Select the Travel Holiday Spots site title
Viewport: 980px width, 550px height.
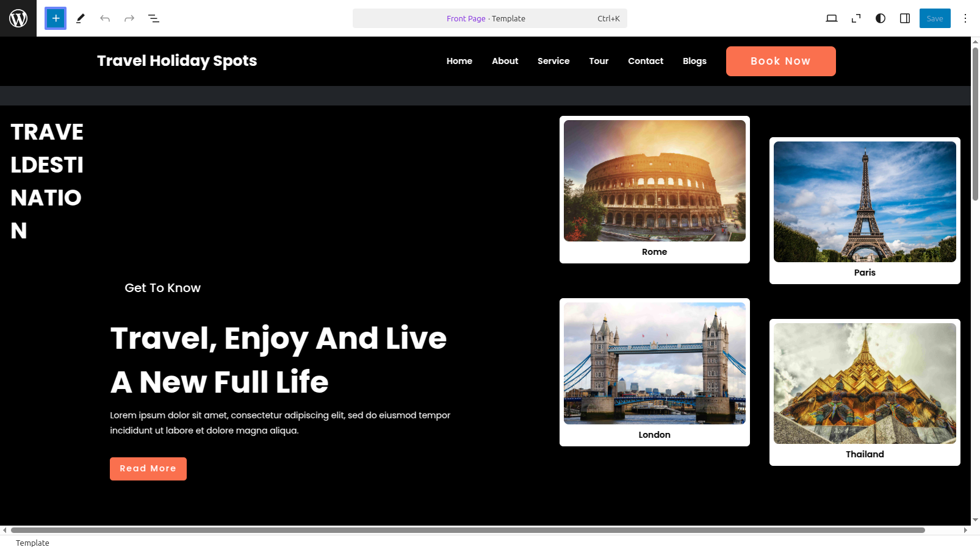[x=177, y=61]
